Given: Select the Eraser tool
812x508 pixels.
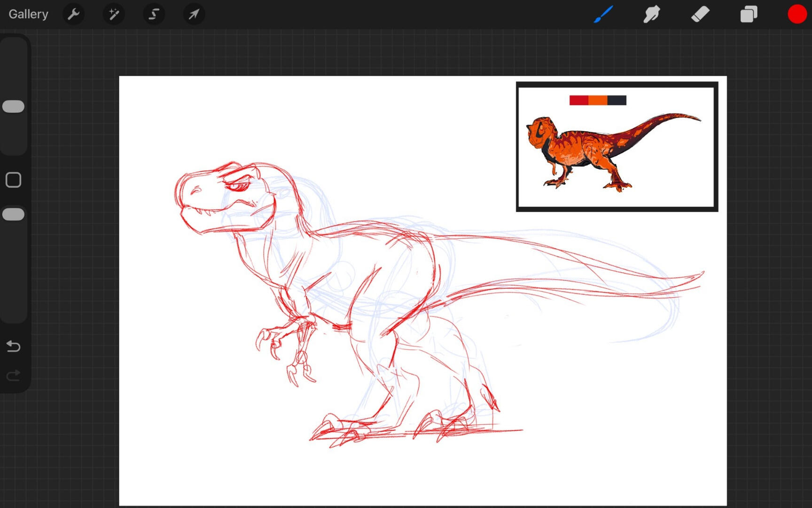Looking at the screenshot, I should [700, 14].
